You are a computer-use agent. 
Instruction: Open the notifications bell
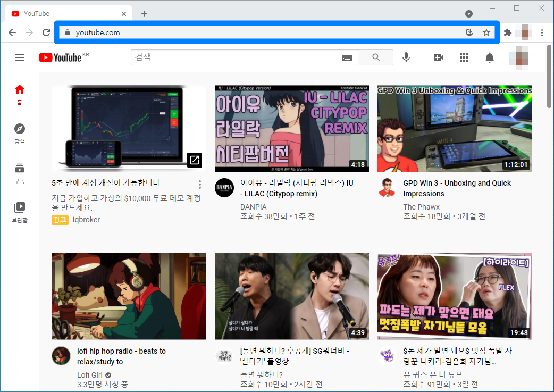(489, 57)
